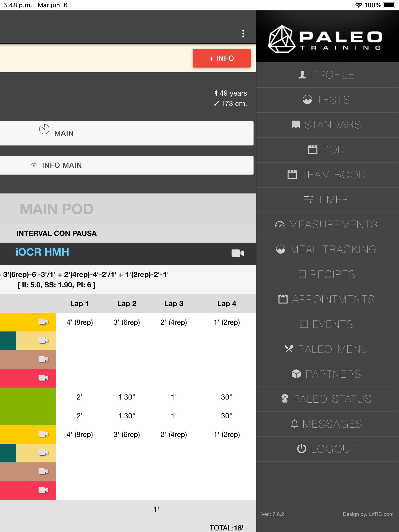Click the clock icon beside MAIN
The height and width of the screenshot is (532, 399).
coord(44,129)
